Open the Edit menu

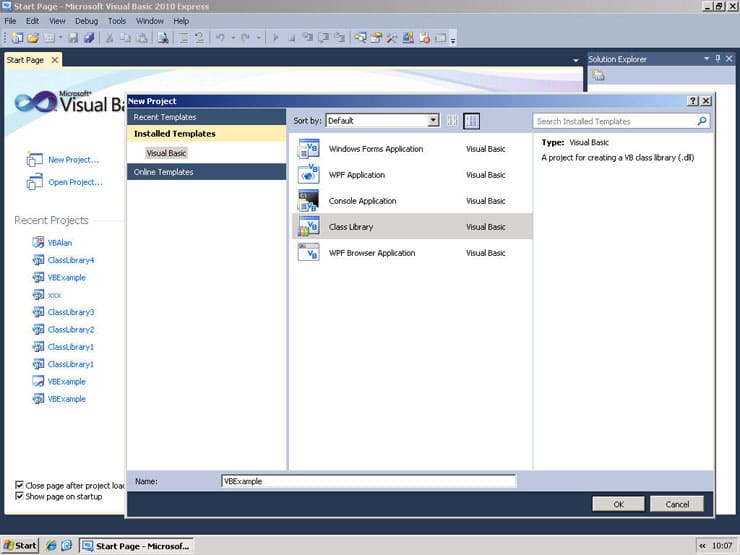(32, 21)
